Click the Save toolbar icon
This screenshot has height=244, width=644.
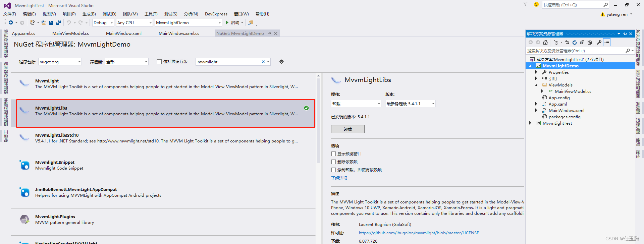pyautogui.click(x=51, y=22)
